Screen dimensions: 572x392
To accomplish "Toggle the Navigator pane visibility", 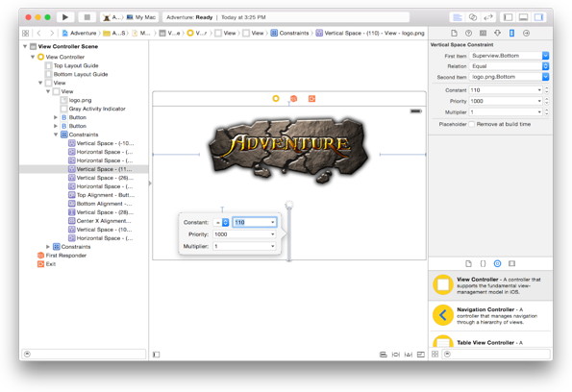I will (x=508, y=17).
